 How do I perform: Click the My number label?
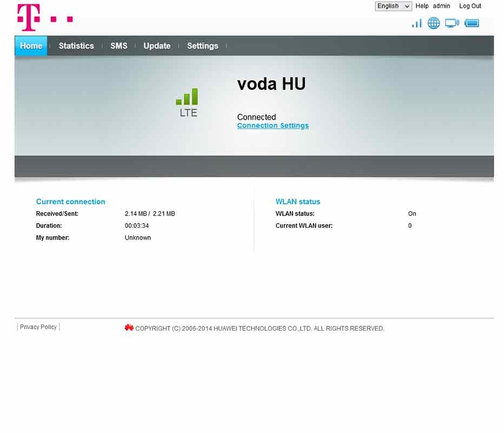tap(52, 238)
